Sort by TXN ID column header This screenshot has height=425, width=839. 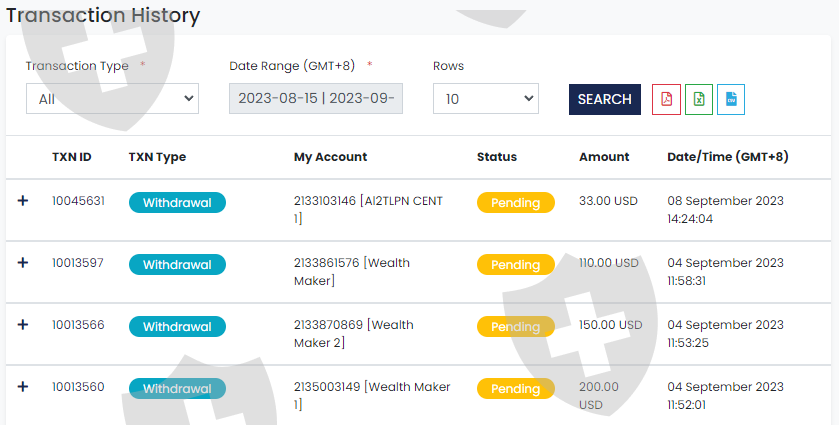72,157
